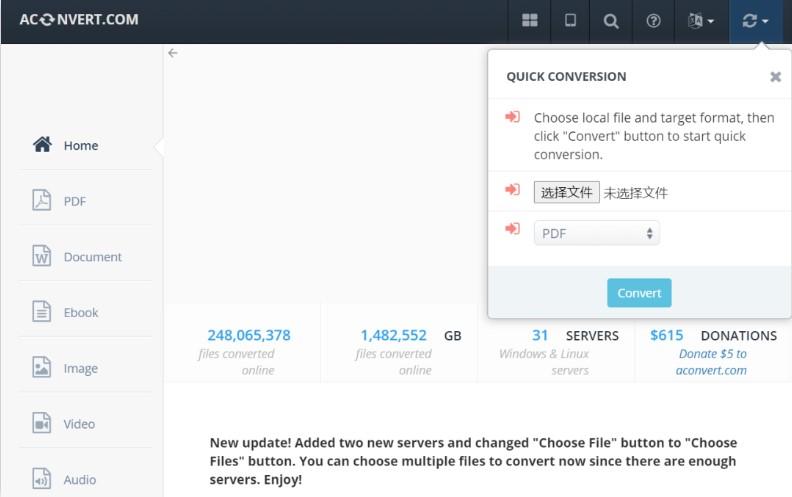792x497 pixels.
Task: Open the language translation dropdown
Action: [701, 21]
